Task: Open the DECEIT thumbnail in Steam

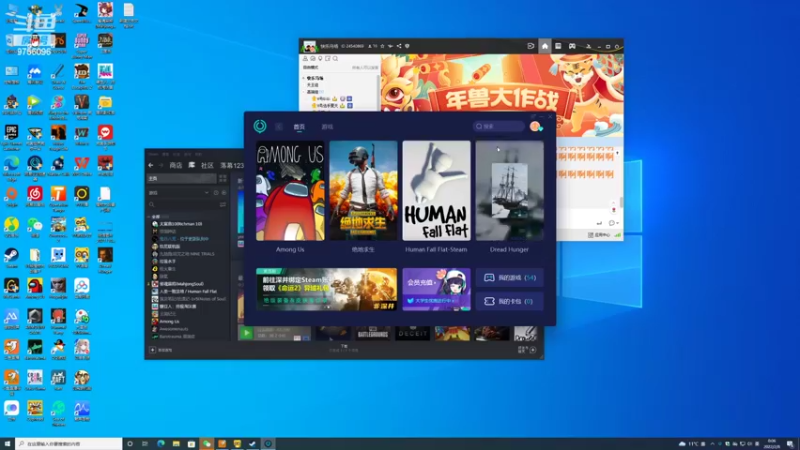Action: click(412, 333)
